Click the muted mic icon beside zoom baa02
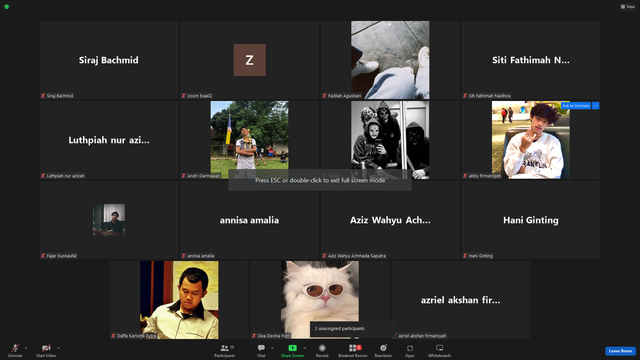 (184, 96)
